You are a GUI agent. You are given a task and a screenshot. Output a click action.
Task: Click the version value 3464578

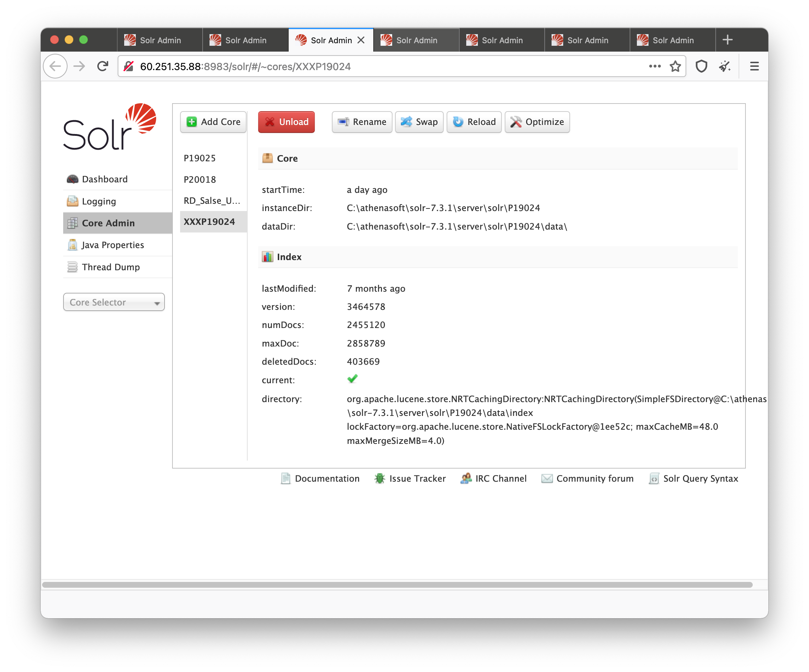(x=366, y=307)
